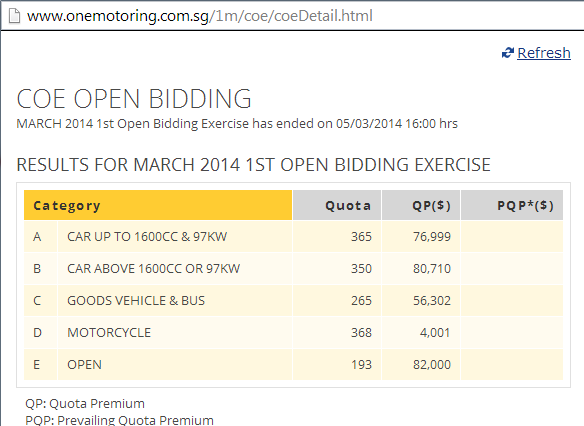Click the Refresh link
Image resolution: width=584 pixels, height=426 pixels.
(544, 53)
